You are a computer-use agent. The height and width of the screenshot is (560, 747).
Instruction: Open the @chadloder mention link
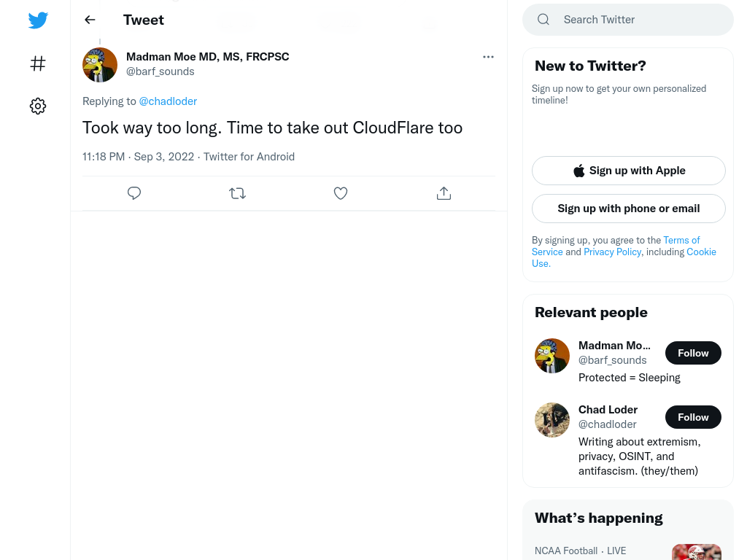[x=168, y=101]
